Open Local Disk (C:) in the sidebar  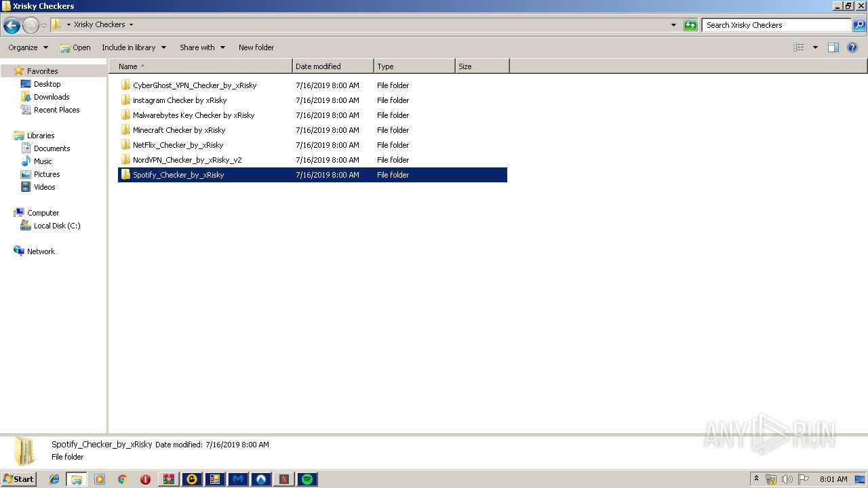coord(57,226)
